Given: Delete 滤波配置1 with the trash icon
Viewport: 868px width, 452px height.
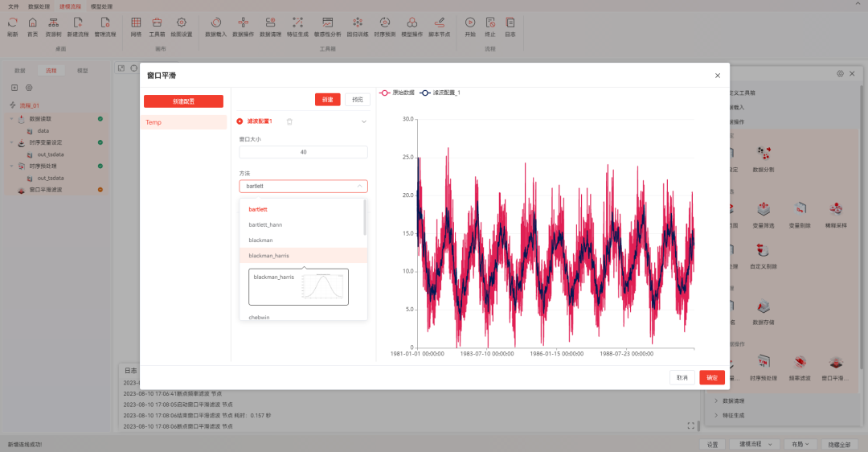Looking at the screenshot, I should (289, 121).
